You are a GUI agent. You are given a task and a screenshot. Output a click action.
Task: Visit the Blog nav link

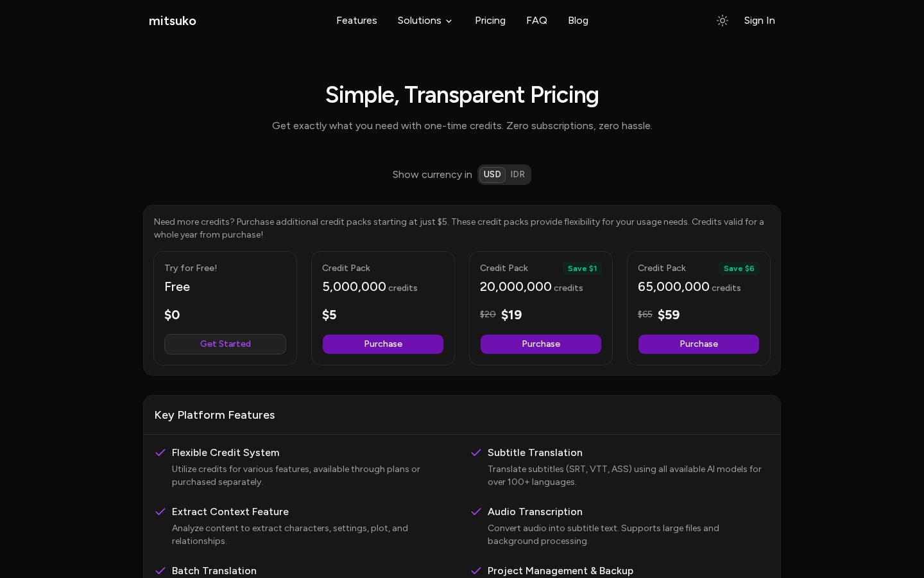tap(578, 21)
